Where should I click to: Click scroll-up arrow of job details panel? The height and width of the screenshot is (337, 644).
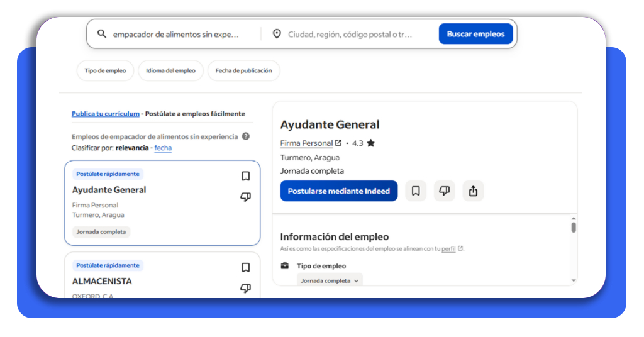(574, 218)
